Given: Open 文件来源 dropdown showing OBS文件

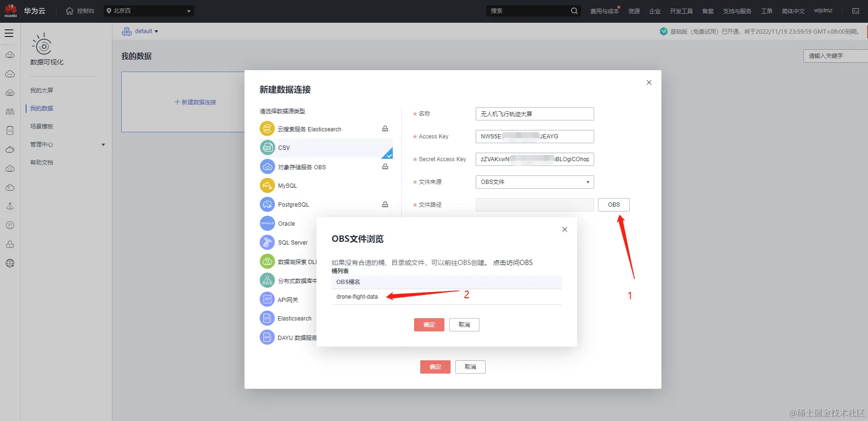Looking at the screenshot, I should point(534,182).
